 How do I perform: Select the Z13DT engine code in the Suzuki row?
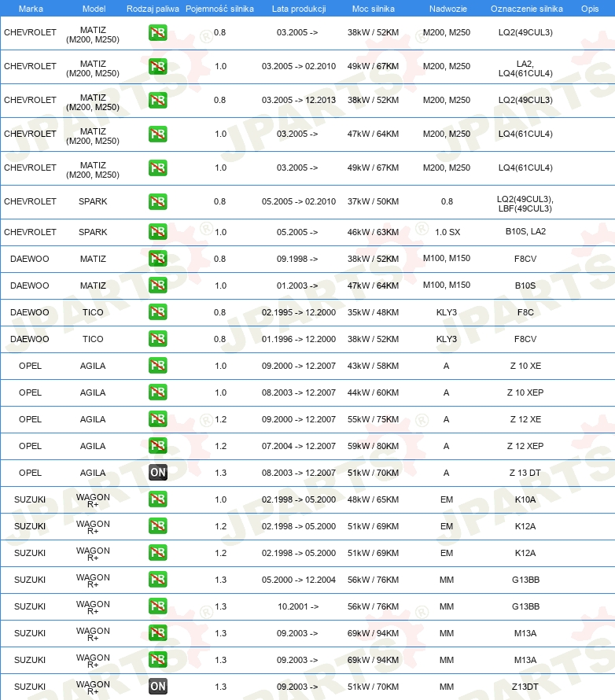[x=525, y=687]
